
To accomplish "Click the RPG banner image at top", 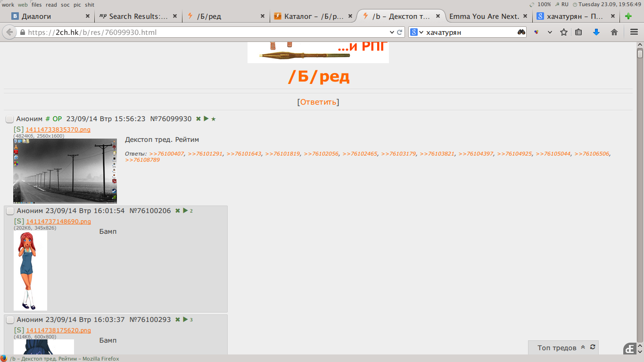I will coord(318,52).
